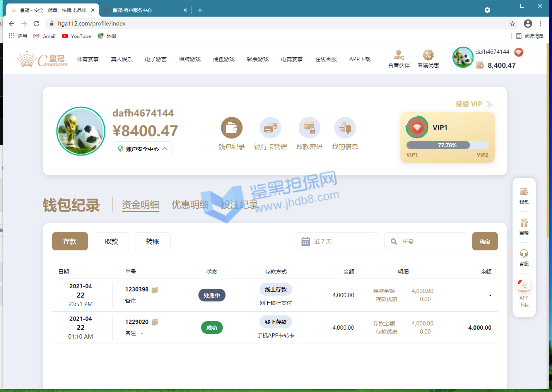The width and height of the screenshot is (552, 392).
Task: Open 专属优惠 exclusive offers icon
Action: (x=428, y=59)
